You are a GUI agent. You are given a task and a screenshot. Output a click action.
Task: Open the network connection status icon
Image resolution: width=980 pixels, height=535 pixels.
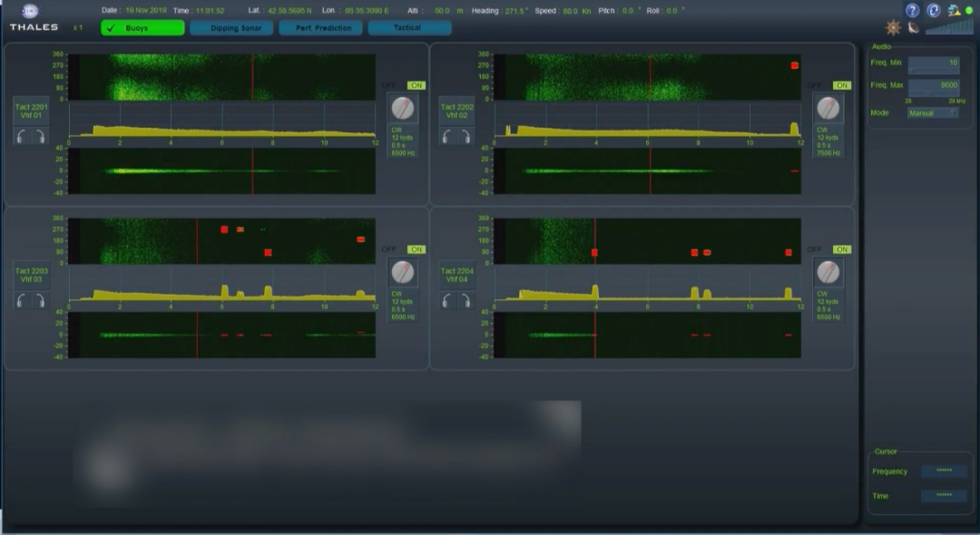pyautogui.click(x=955, y=11)
